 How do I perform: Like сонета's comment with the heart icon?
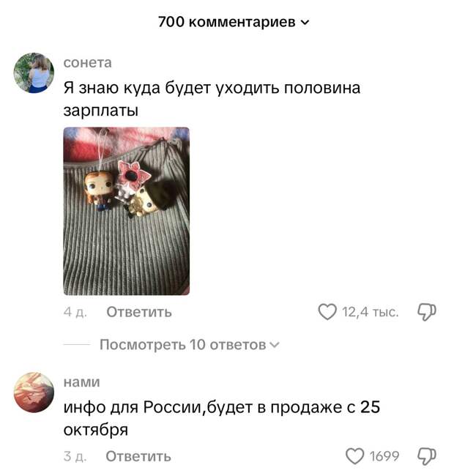[x=327, y=312]
